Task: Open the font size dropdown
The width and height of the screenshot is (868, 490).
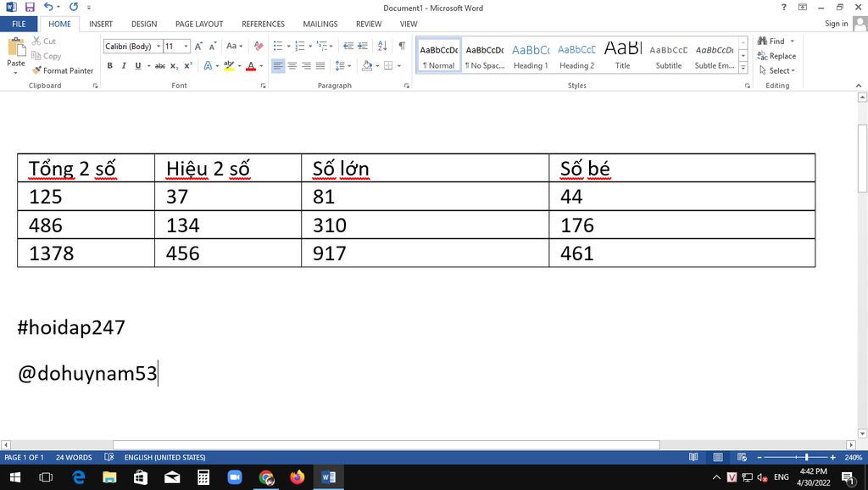Action: tap(186, 46)
